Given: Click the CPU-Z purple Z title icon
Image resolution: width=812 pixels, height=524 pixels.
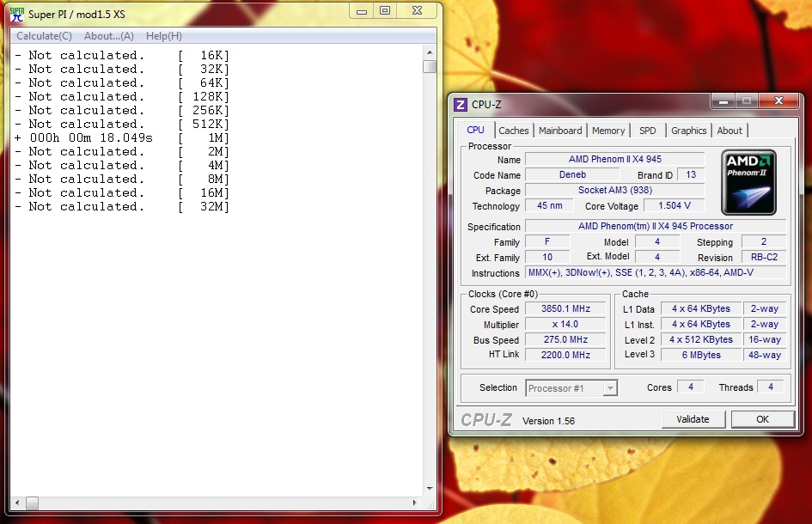Looking at the screenshot, I should 461,105.
